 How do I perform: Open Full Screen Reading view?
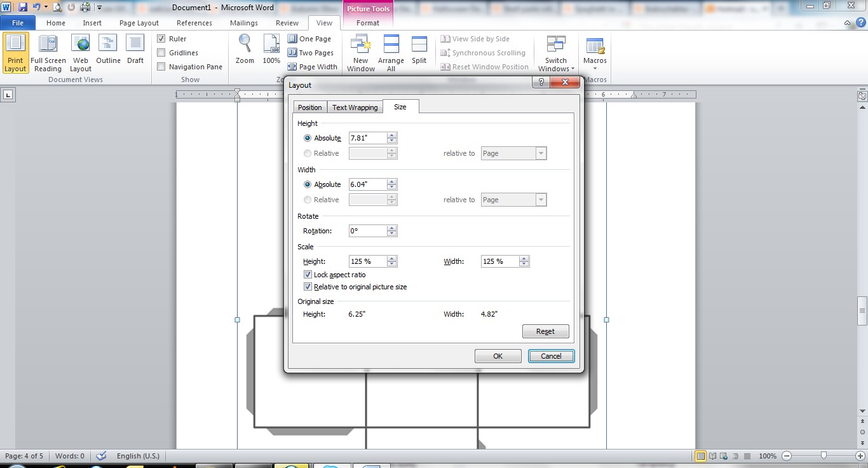(48, 53)
